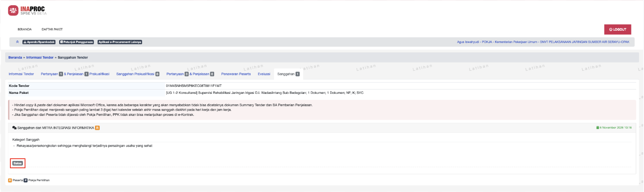Click the date text 6 November 2026 10:18
The image size is (644, 192).
coord(616,128)
